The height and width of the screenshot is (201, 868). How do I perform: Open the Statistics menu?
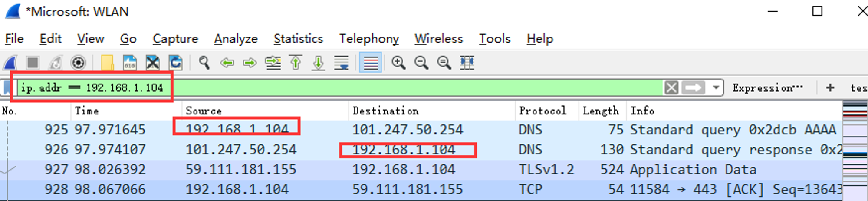(x=298, y=39)
